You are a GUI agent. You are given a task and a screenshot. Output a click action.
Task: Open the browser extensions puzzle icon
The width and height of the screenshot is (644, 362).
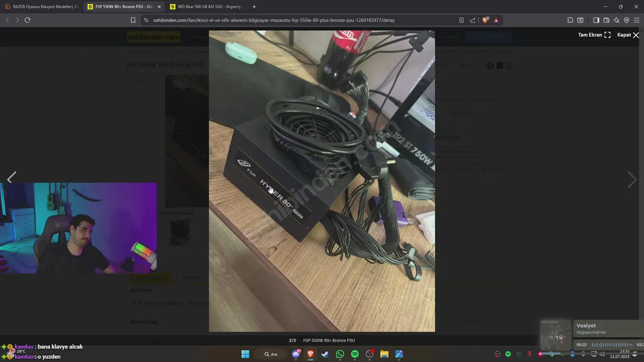(x=570, y=20)
